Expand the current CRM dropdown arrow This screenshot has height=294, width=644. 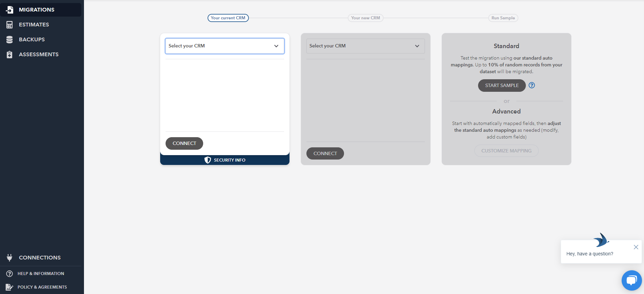coord(276,46)
